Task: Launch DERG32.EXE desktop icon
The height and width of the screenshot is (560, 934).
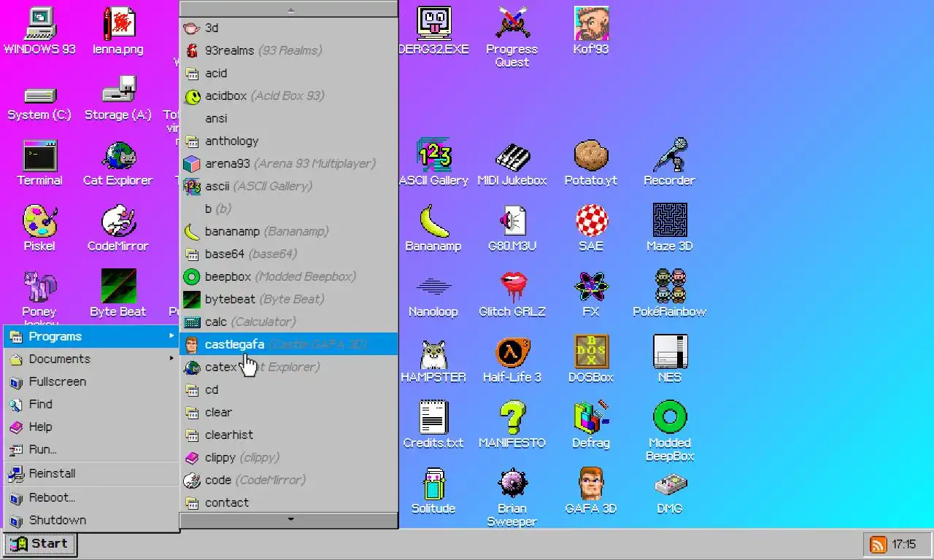Action: point(435,31)
